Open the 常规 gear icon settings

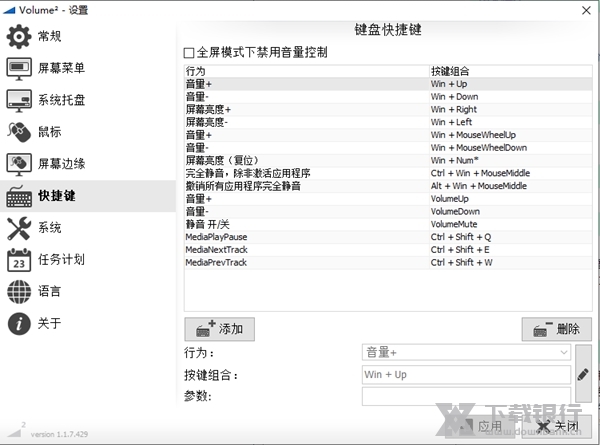(x=19, y=37)
